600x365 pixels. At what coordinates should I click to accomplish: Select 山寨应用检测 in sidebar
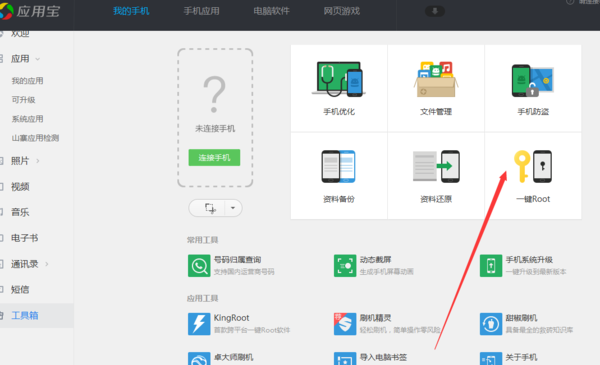pyautogui.click(x=35, y=138)
